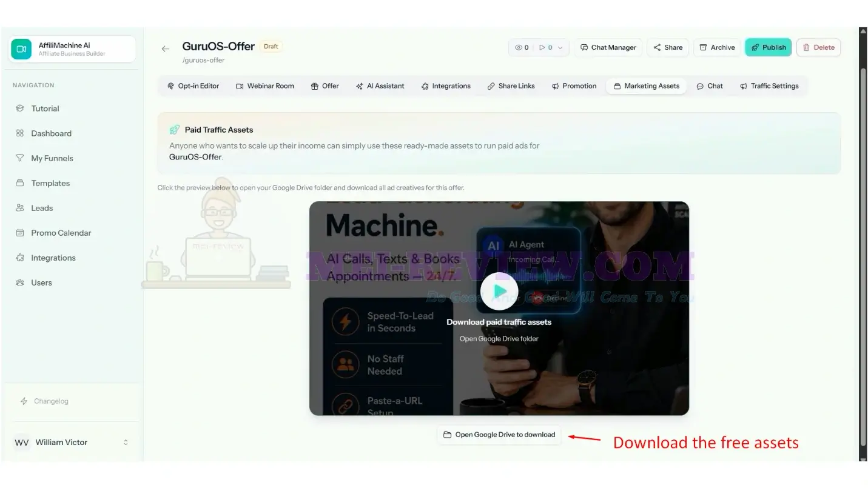Open Chat Manager
The image size is (868, 488).
click(608, 47)
